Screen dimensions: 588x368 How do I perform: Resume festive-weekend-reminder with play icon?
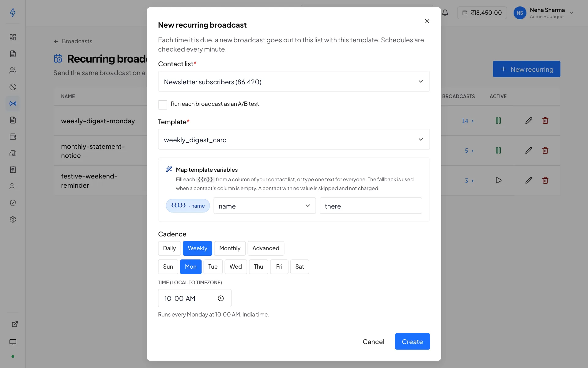coord(498,180)
